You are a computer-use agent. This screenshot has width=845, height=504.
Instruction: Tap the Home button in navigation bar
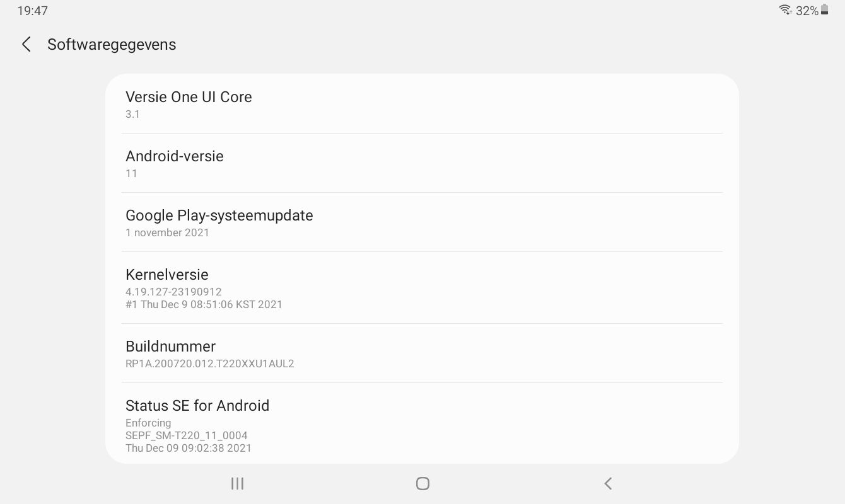(x=422, y=483)
